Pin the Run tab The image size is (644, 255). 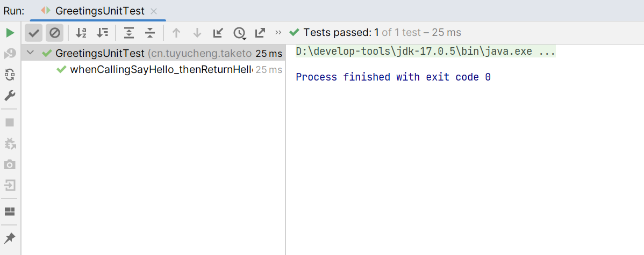10,238
